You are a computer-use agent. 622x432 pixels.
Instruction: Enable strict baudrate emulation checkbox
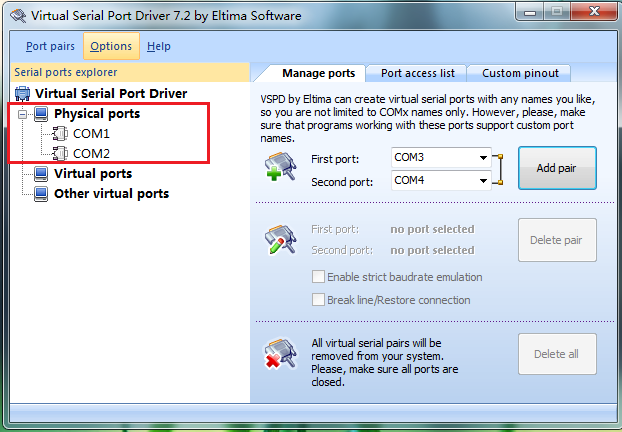point(318,276)
